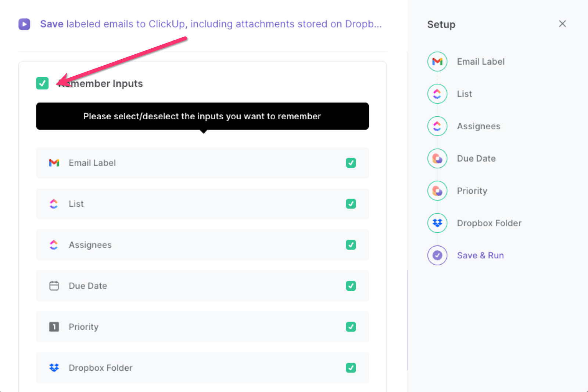Screen dimensions: 588x392
Task: Click the Save & Run checkmark icon in sidebar
Action: click(x=437, y=255)
